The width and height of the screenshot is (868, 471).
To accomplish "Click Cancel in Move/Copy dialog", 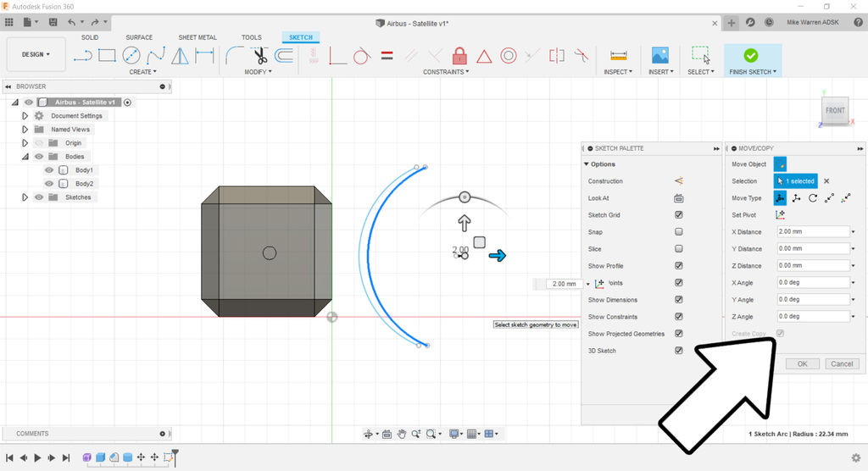I will click(x=842, y=363).
